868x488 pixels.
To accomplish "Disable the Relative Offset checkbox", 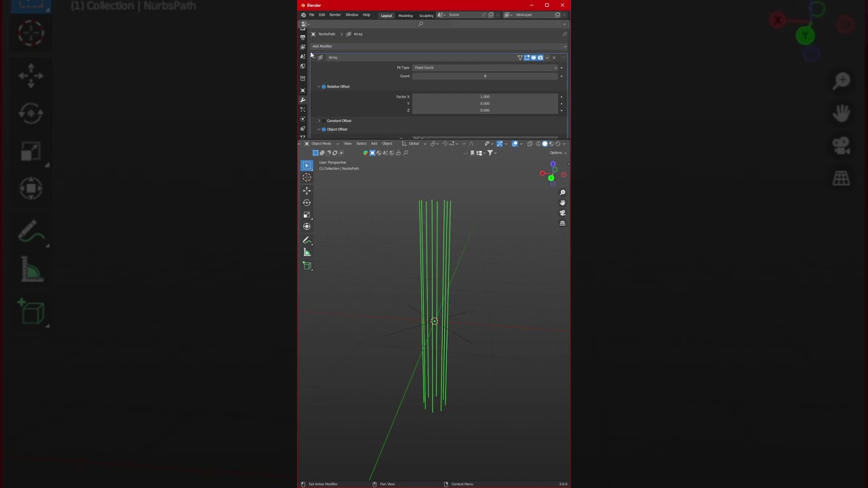I will (323, 87).
